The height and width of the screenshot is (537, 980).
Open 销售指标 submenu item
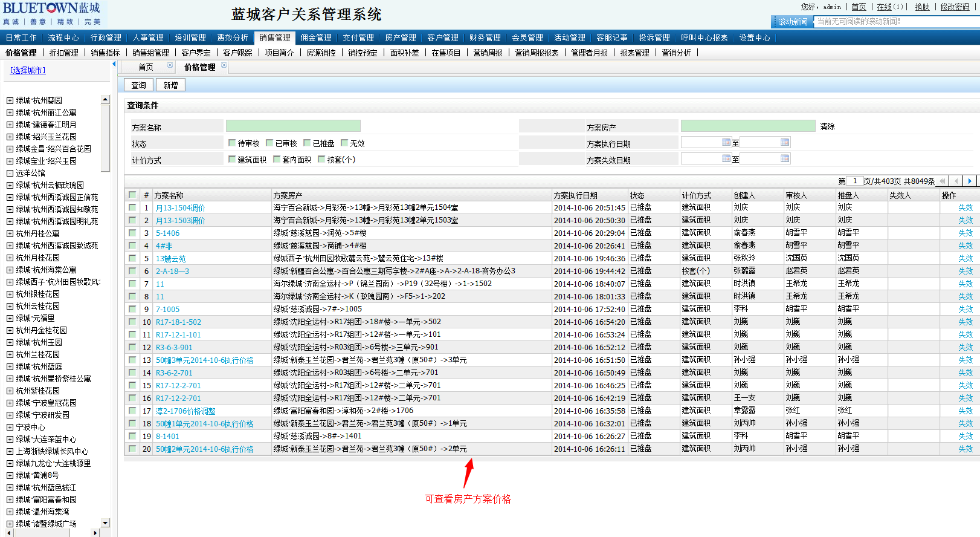pyautogui.click(x=106, y=53)
